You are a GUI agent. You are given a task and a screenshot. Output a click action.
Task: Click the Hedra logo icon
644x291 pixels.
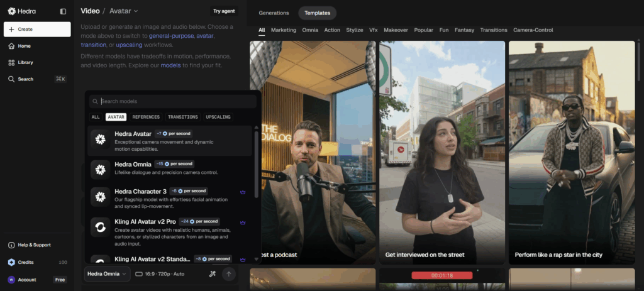(x=11, y=11)
